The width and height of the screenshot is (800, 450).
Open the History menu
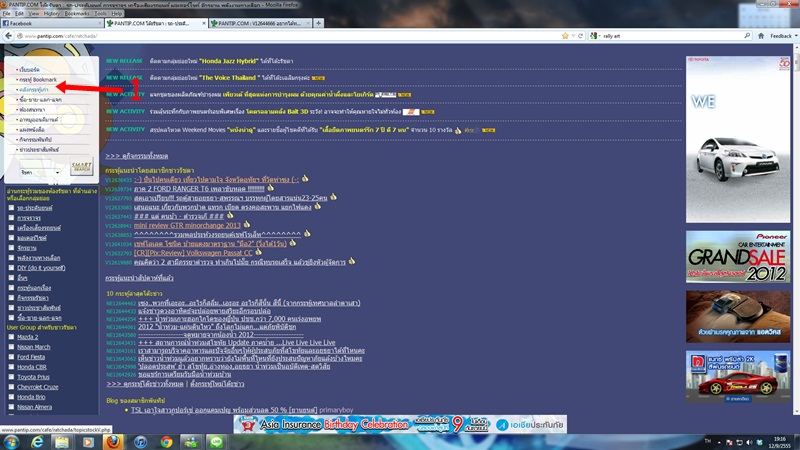(52, 13)
